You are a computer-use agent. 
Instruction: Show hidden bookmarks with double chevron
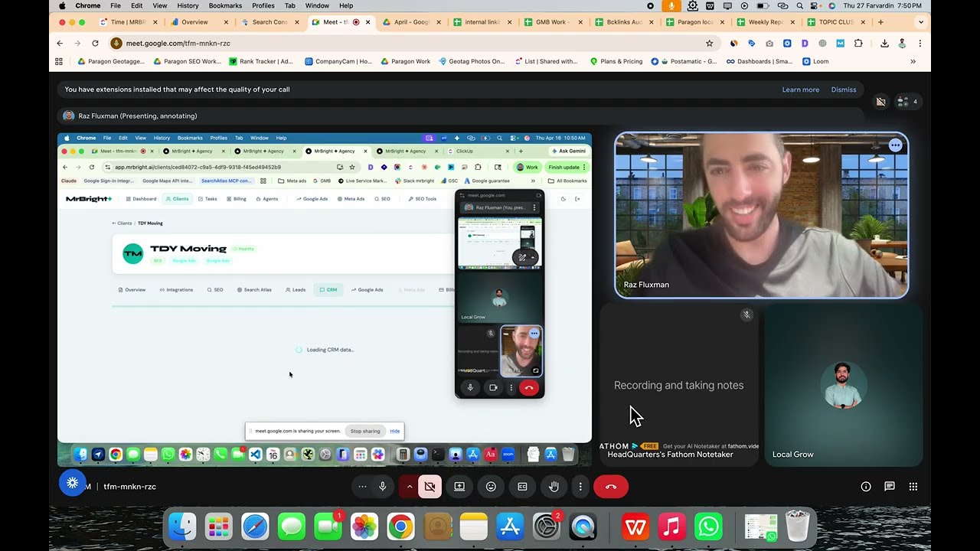click(x=913, y=61)
